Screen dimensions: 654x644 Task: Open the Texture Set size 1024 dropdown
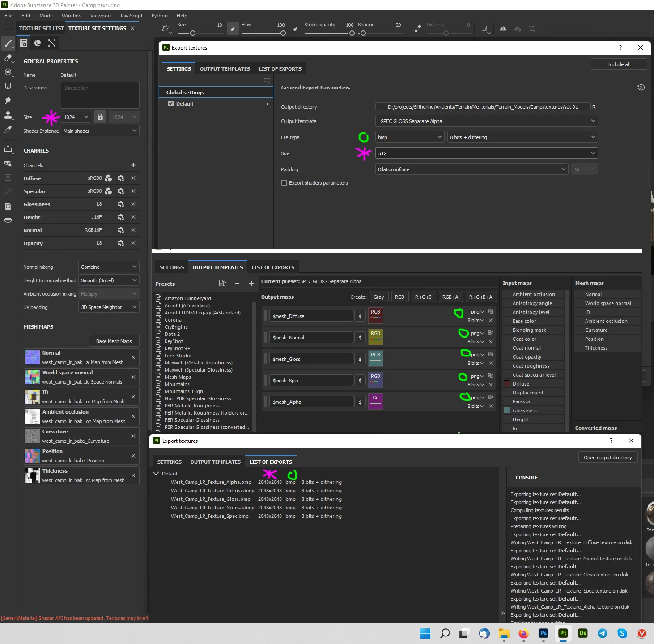click(x=76, y=117)
